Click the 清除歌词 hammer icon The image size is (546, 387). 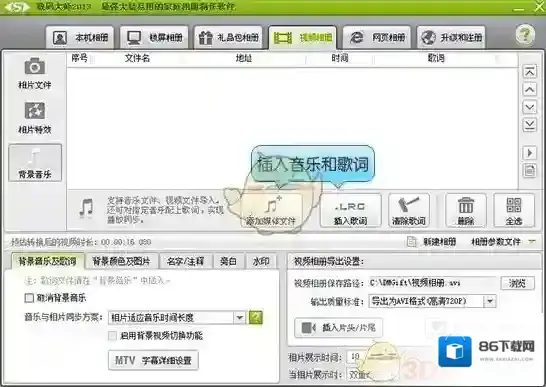[x=409, y=211]
